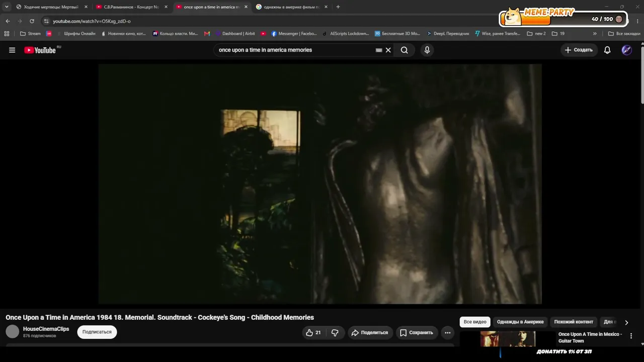644x362 pixels.
Task: Open the DeepL Переводчик bookmark
Action: pyautogui.click(x=448, y=34)
